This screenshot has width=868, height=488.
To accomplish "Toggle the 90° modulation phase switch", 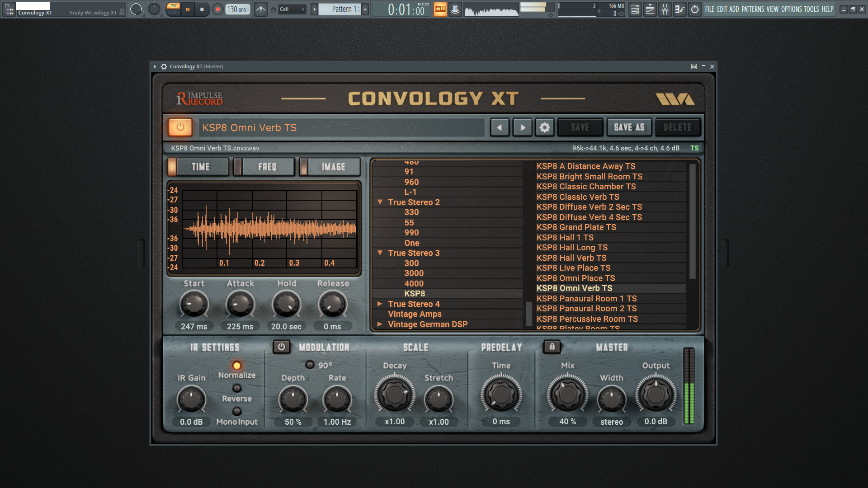I will [310, 365].
